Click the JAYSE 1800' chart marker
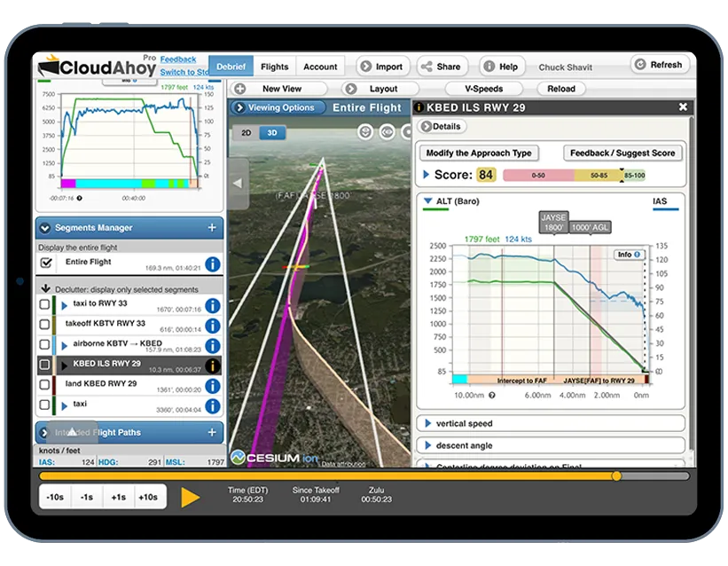Screen dimensions: 728x566 tap(553, 222)
